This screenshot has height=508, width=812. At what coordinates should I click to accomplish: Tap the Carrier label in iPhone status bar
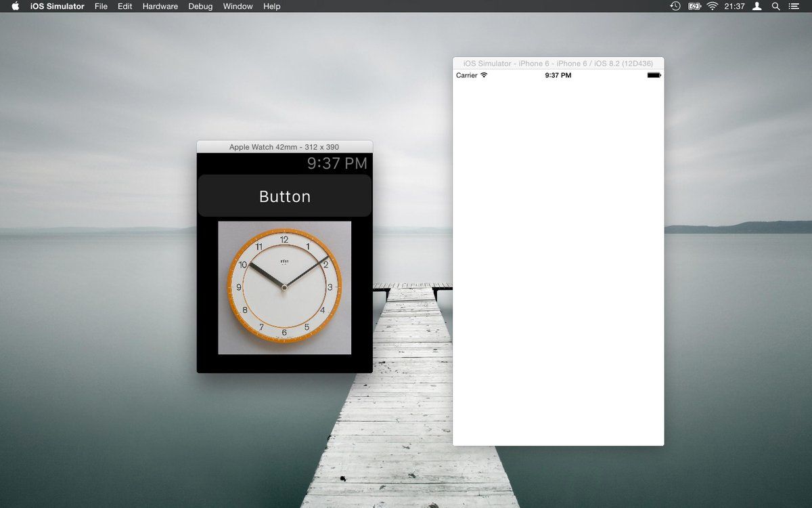[467, 75]
